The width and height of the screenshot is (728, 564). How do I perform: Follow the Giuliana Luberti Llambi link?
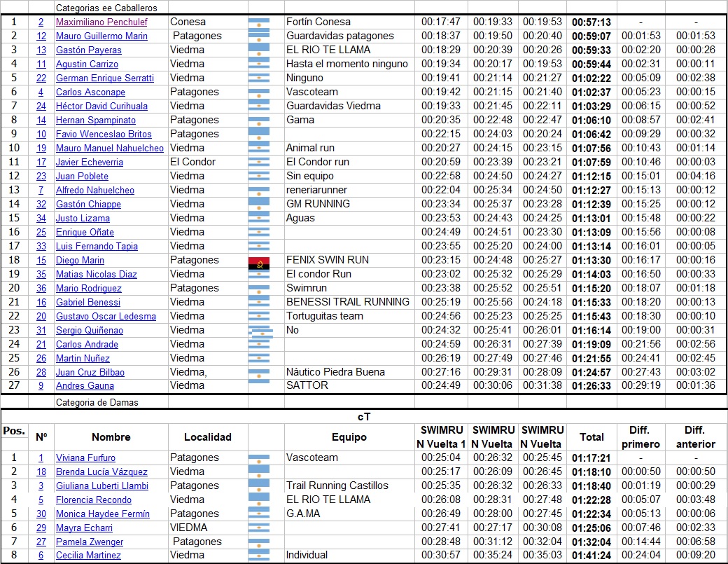102,486
